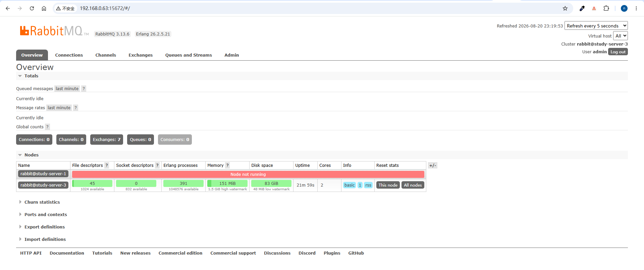Open the rabbit@study-server-3 node link
The width and height of the screenshot is (644, 270).
[43, 185]
